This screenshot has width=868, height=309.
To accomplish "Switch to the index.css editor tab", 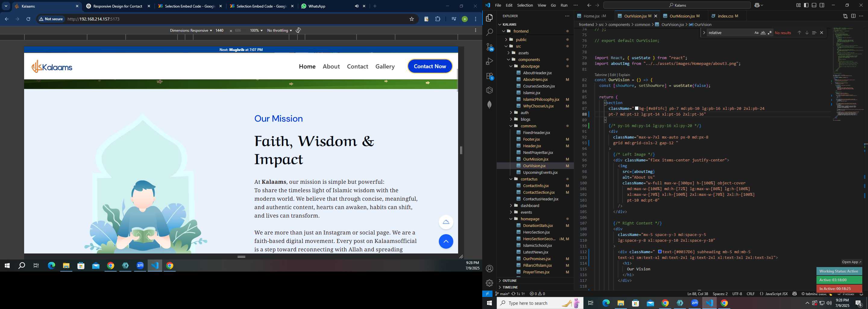I will [728, 16].
